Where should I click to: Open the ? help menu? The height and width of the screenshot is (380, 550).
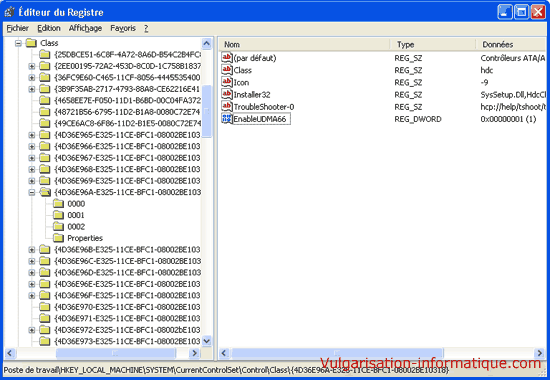(x=146, y=28)
